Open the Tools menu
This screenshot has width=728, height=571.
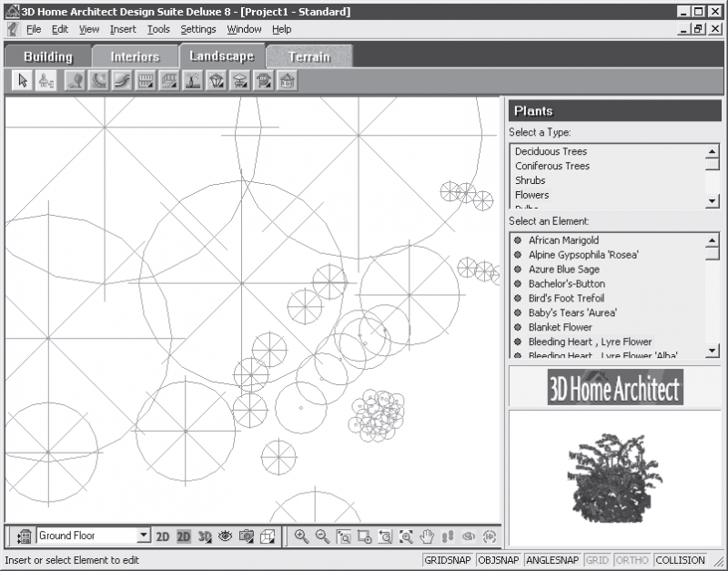click(x=158, y=29)
